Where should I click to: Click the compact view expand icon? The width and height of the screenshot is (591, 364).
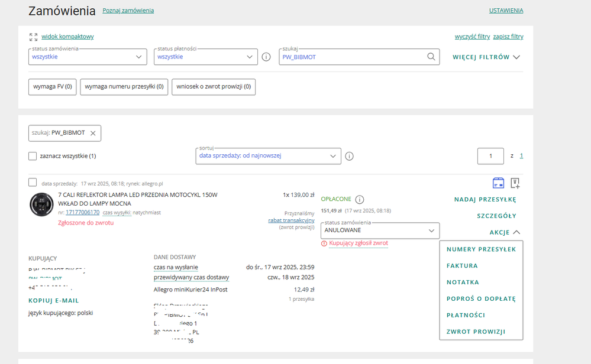point(33,37)
